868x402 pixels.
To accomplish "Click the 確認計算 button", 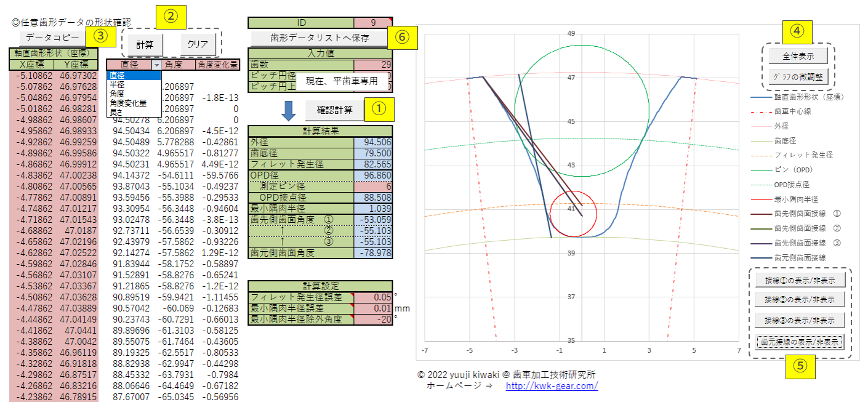I will [335, 110].
